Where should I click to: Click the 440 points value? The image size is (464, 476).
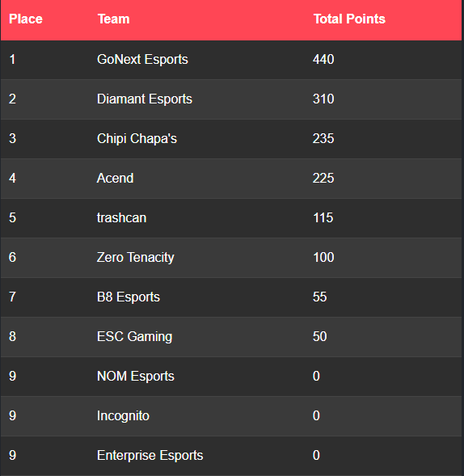pyautogui.click(x=323, y=60)
